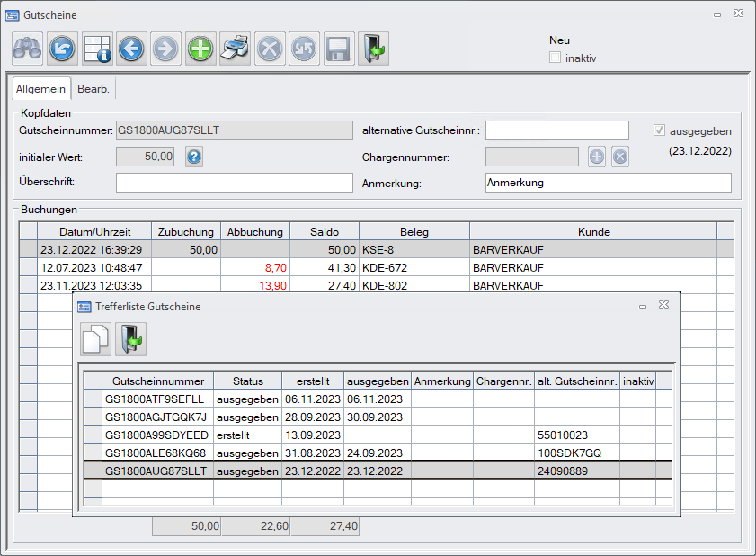The height and width of the screenshot is (556, 756).
Task: Switch to the Bearb. tab
Action: (x=93, y=89)
